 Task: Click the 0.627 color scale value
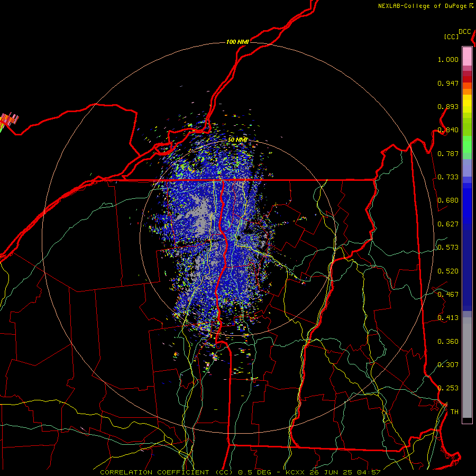coord(448,224)
